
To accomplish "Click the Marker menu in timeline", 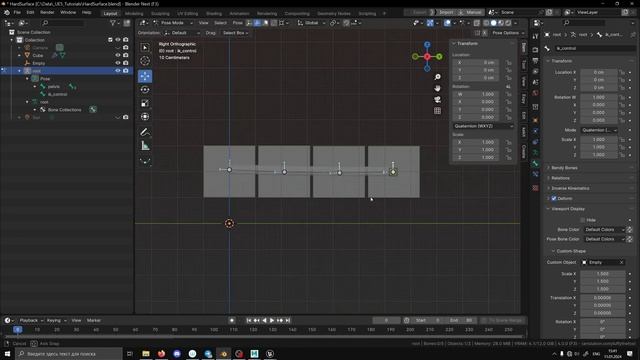I will click(x=93, y=320).
